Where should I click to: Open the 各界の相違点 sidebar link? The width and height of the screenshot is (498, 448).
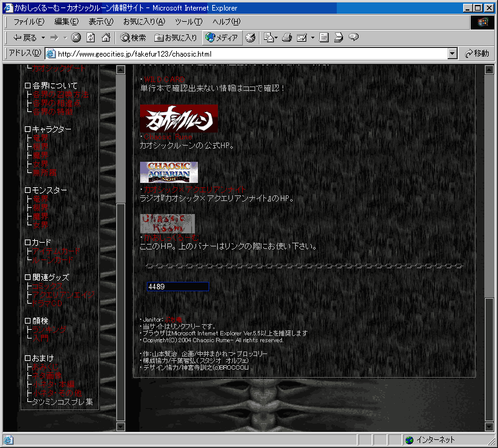click(57, 103)
